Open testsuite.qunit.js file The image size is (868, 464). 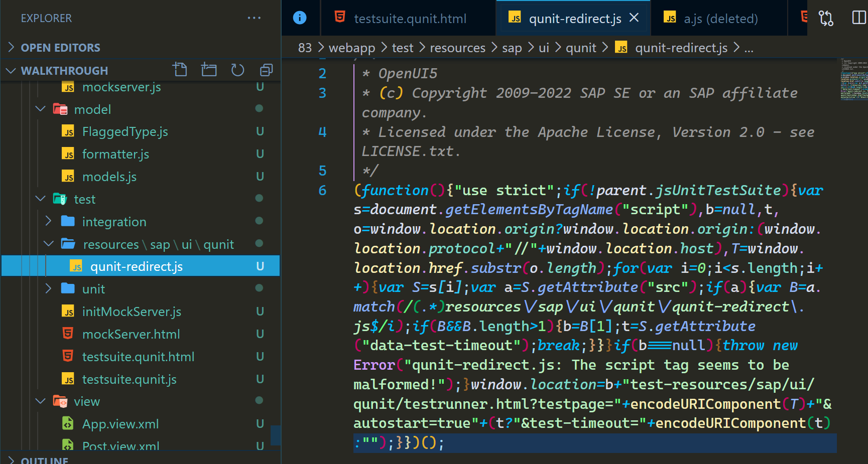pyautogui.click(x=130, y=379)
